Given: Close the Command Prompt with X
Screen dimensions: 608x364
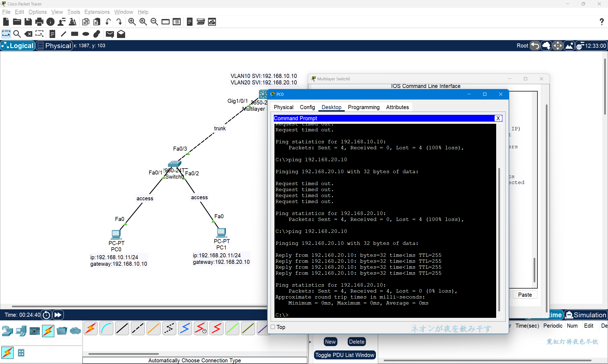Looking at the screenshot, I should (x=498, y=118).
